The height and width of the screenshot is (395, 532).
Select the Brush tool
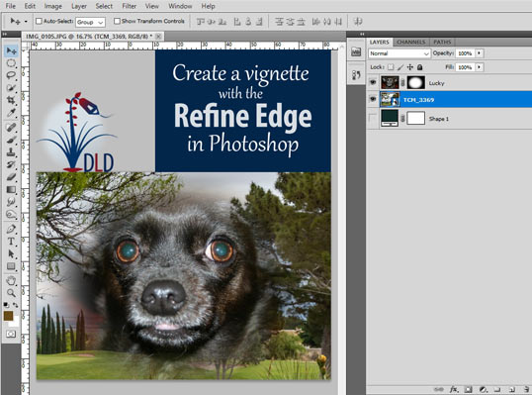[x=11, y=140]
